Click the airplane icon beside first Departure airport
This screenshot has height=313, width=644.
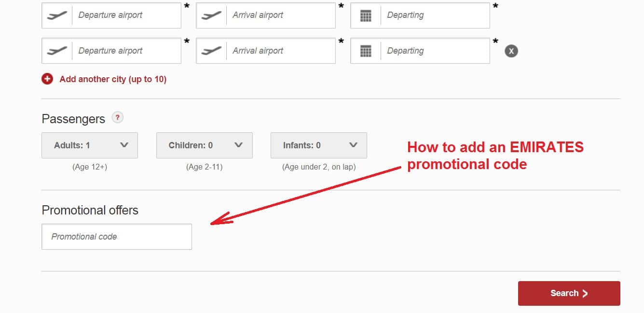coord(56,15)
